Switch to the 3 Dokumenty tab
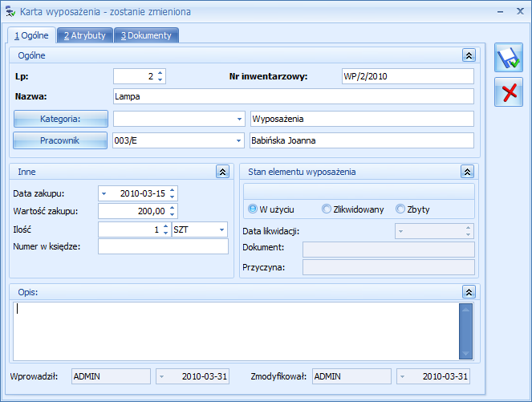Image resolution: width=532 pixels, height=402 pixels. [x=146, y=35]
